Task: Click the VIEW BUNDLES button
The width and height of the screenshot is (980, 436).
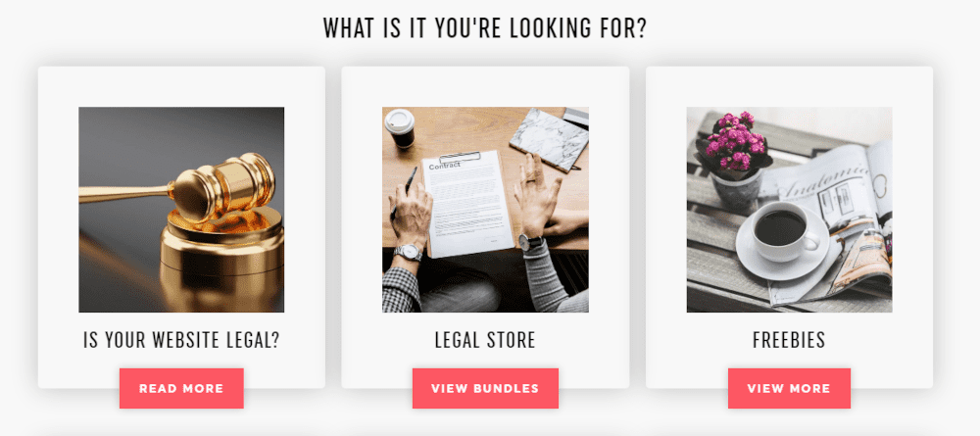Action: click(485, 389)
